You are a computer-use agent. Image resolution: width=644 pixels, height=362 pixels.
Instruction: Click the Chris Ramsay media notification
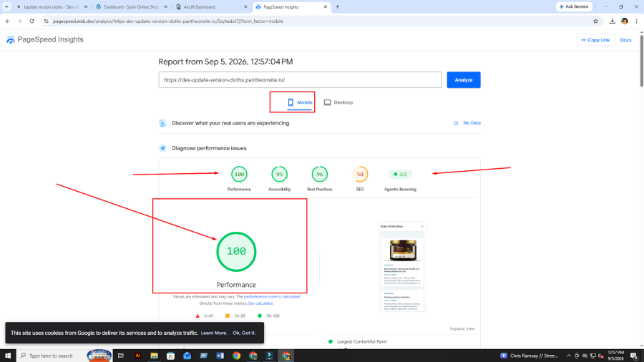[x=530, y=356]
